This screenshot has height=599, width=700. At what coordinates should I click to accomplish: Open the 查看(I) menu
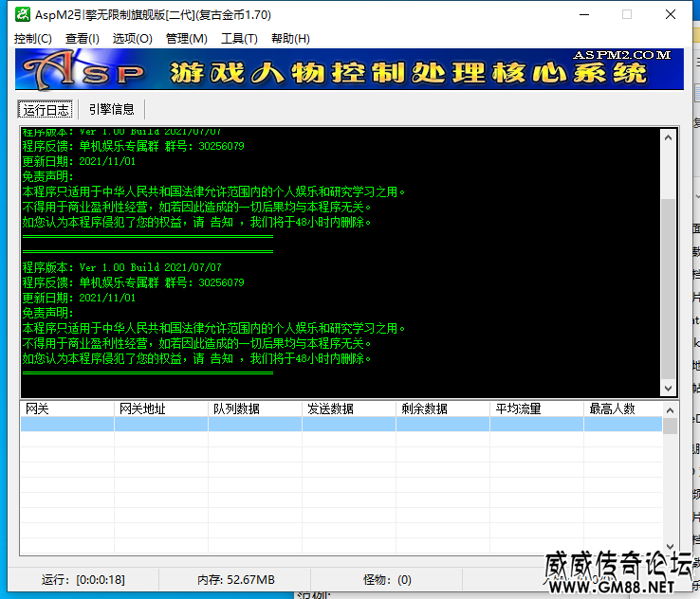83,39
